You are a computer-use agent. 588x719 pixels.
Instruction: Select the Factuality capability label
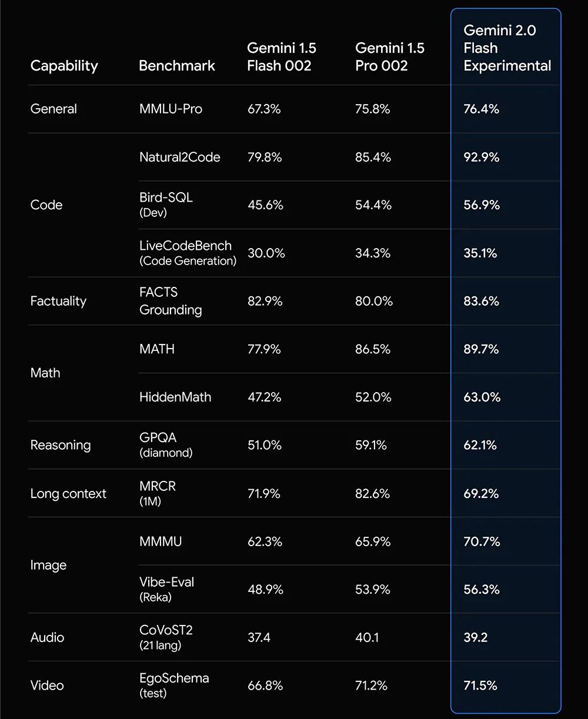tap(58, 301)
